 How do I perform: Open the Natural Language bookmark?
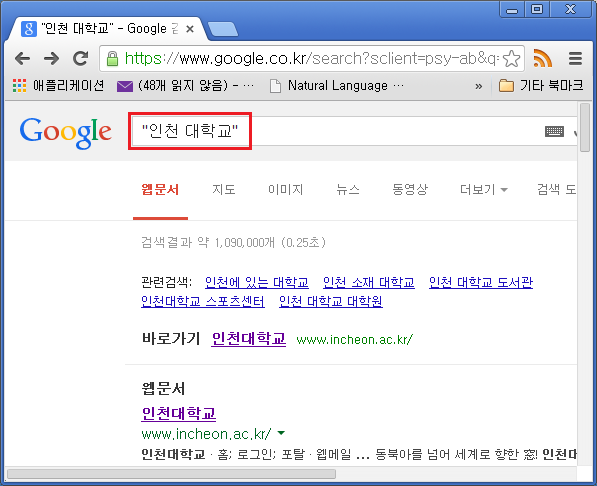(x=337, y=86)
